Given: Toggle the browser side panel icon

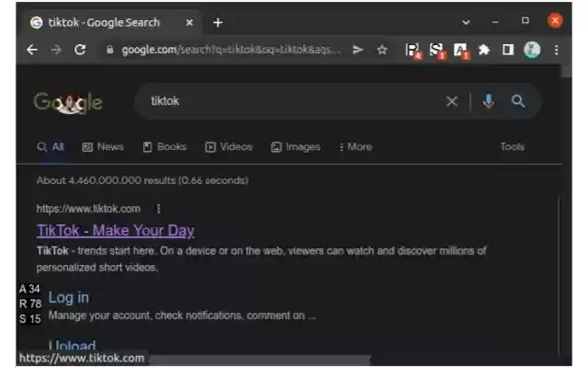Looking at the screenshot, I should click(x=508, y=50).
